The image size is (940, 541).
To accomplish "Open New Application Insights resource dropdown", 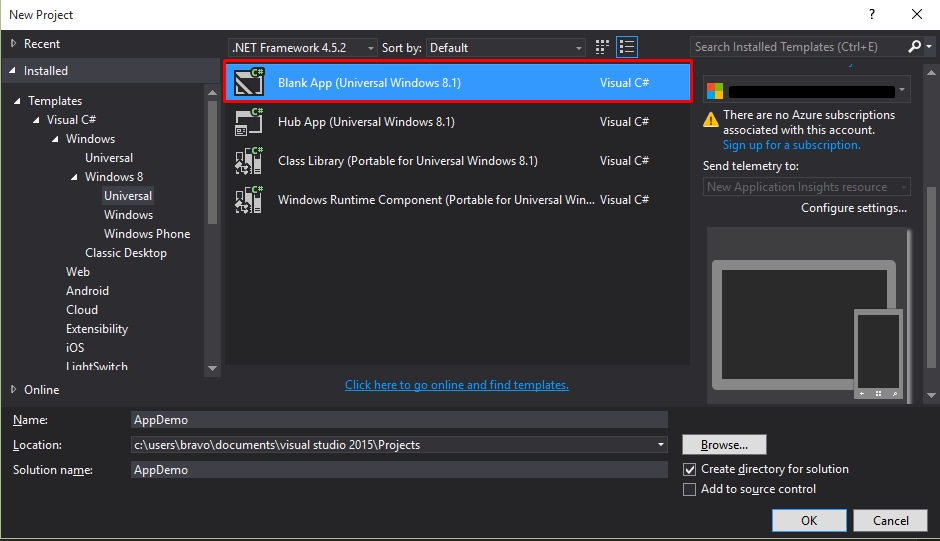I will [x=806, y=187].
